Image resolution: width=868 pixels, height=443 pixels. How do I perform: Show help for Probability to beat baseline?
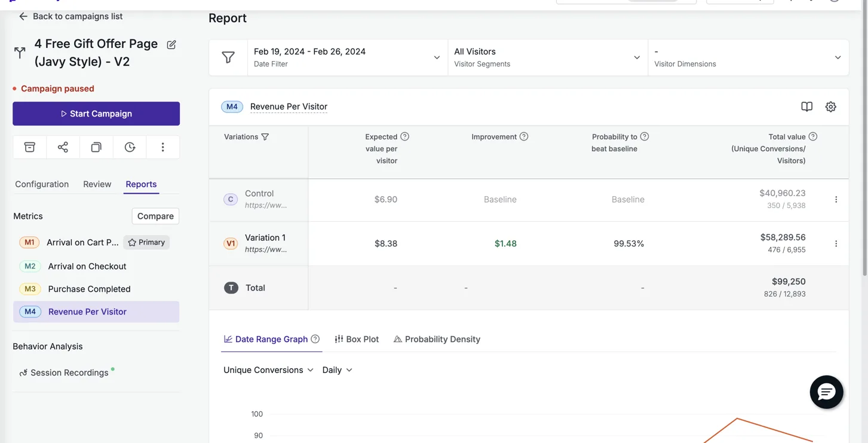point(645,137)
